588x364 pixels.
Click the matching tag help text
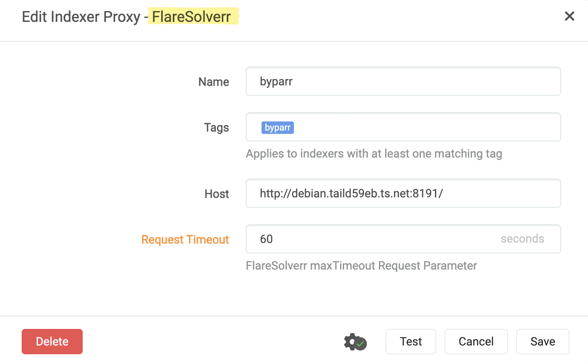pos(374,154)
